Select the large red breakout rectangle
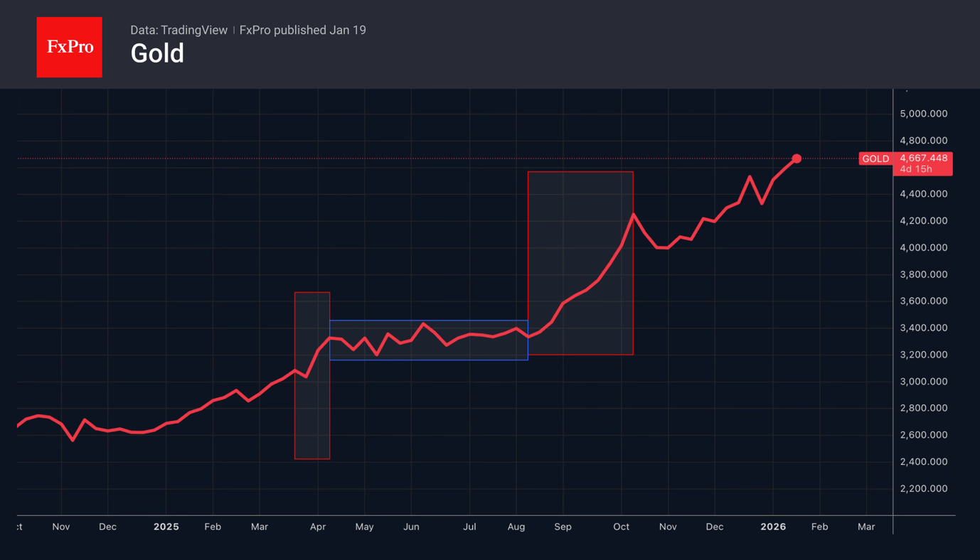This screenshot has width=980, height=560. [580, 262]
